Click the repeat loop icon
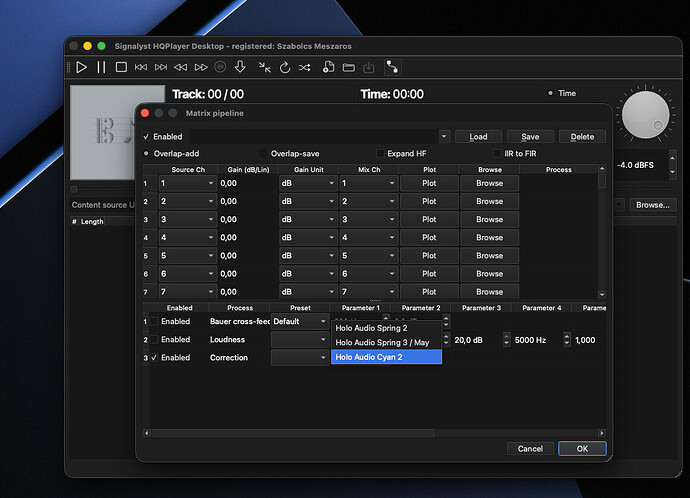Screen dimensions: 690x498 click(285, 67)
